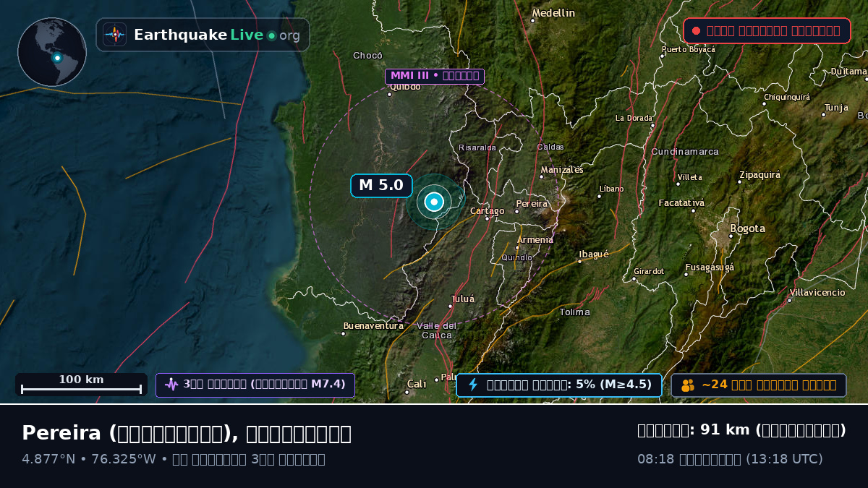Viewport: 868px width, 488px height.
Task: Click the globe minimap thumbnail
Action: (52, 52)
